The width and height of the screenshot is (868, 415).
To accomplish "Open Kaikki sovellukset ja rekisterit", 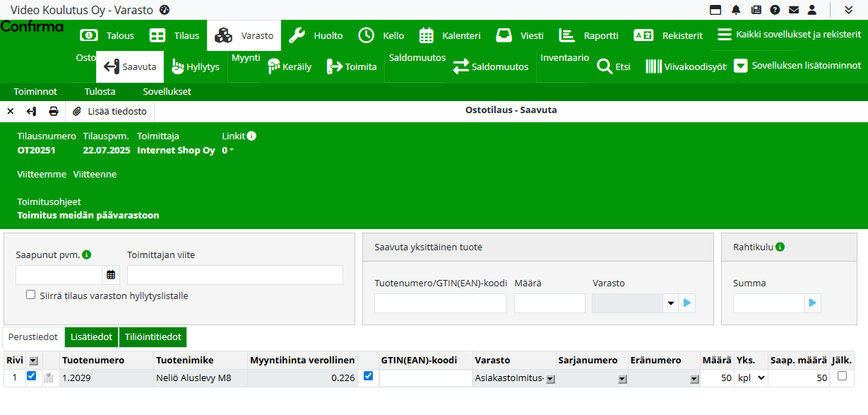I will point(789,35).
